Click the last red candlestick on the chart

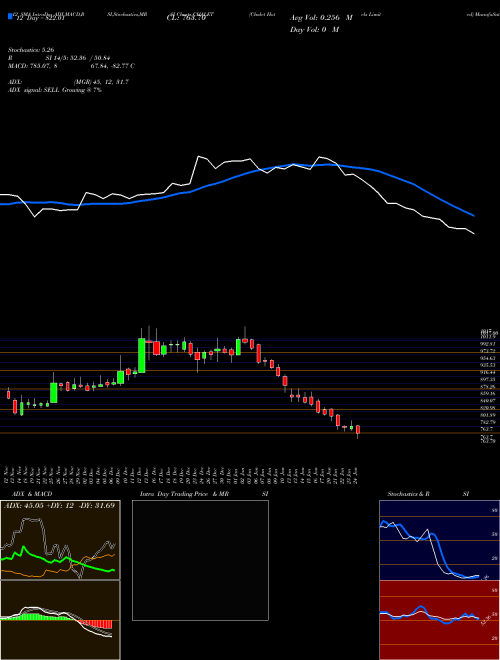tap(358, 430)
